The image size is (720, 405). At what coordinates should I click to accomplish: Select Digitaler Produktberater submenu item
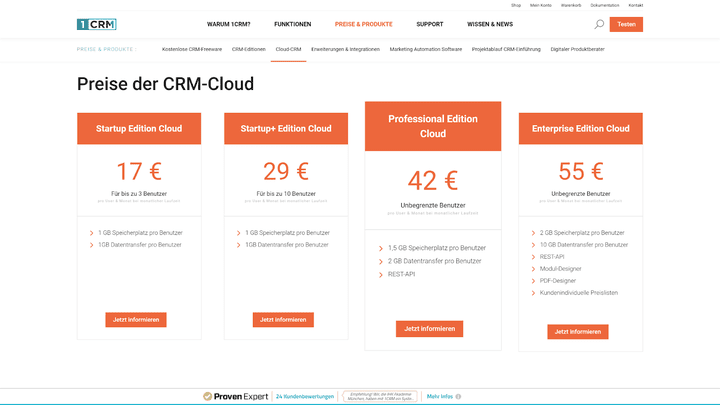[x=578, y=49]
